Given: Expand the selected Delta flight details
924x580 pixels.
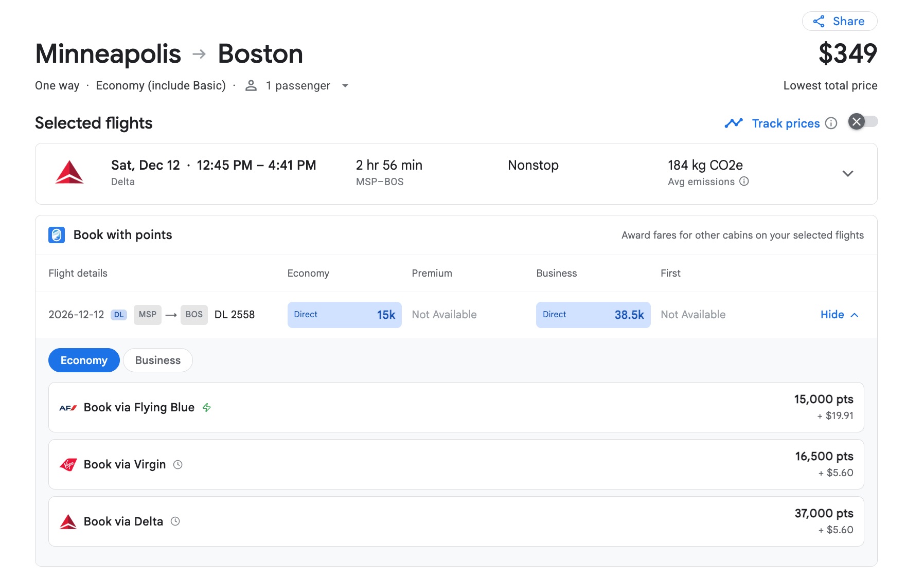Looking at the screenshot, I should pos(847,173).
